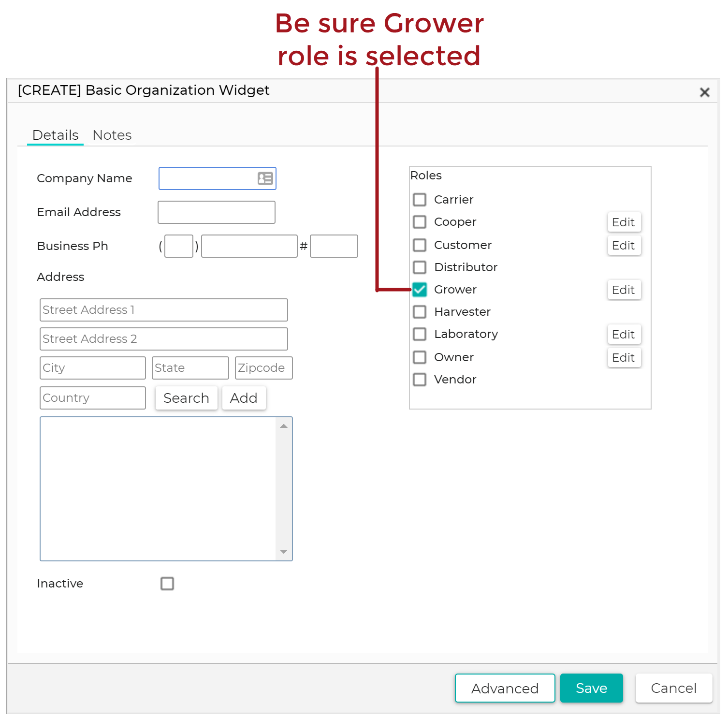Click the main Business Ph number field
The image size is (728, 719).
(249, 246)
